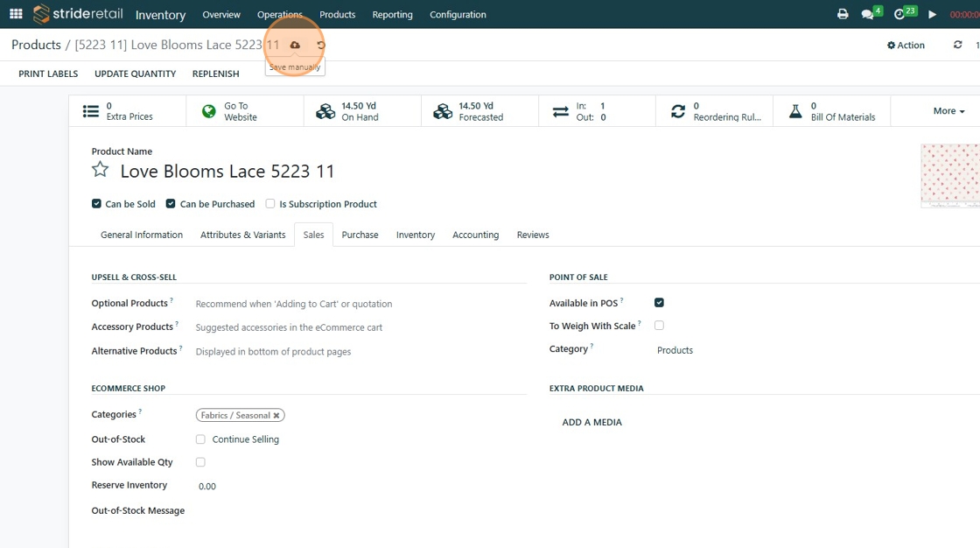Click the PRINT LABELS button
This screenshot has height=548, width=980.
[48, 74]
